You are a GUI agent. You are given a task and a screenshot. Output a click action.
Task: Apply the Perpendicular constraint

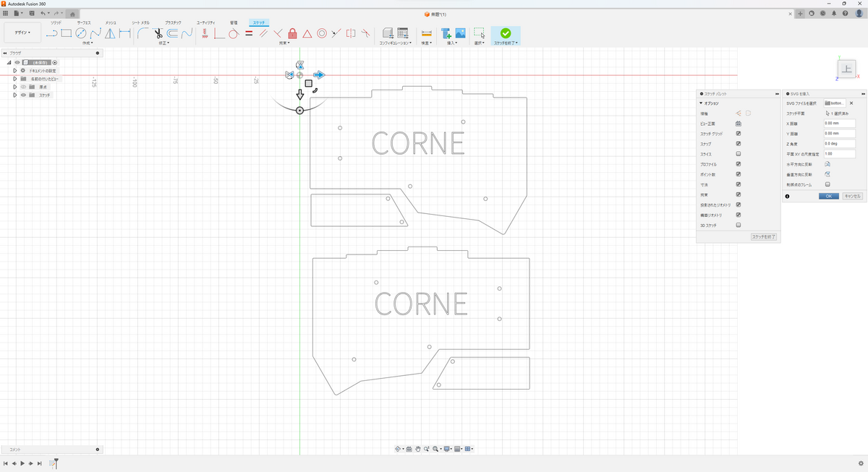point(278,33)
